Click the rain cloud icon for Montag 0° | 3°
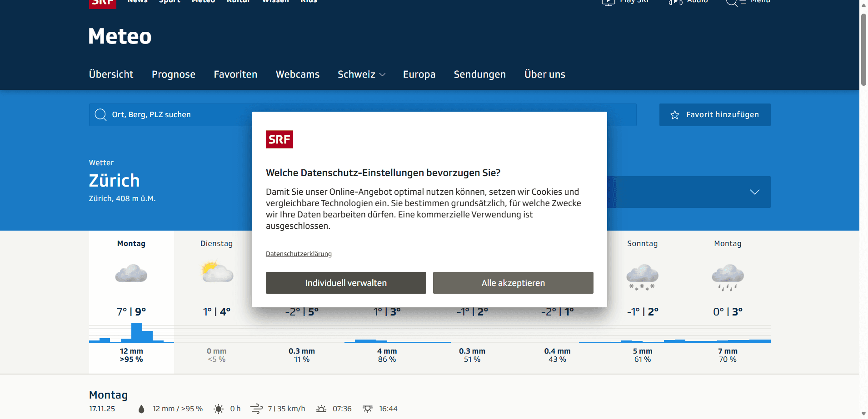This screenshot has height=419, width=868. [728, 277]
